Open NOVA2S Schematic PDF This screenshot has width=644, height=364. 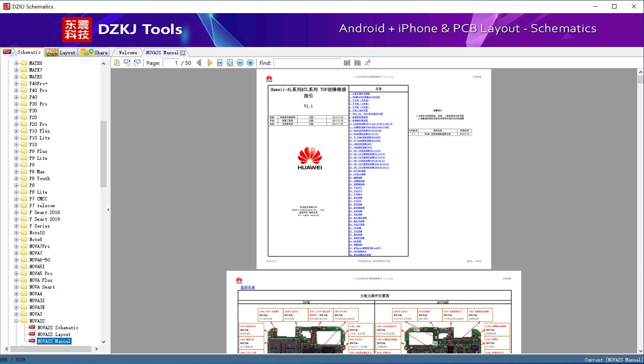[x=58, y=328]
